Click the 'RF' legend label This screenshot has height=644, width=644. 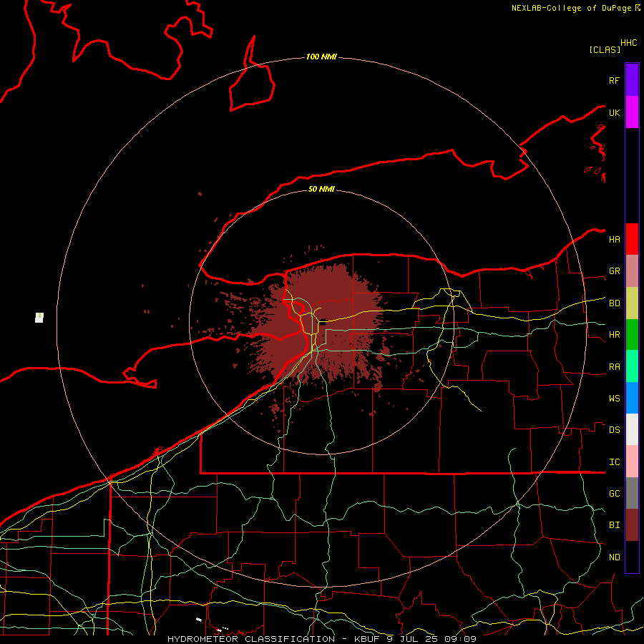(x=615, y=80)
